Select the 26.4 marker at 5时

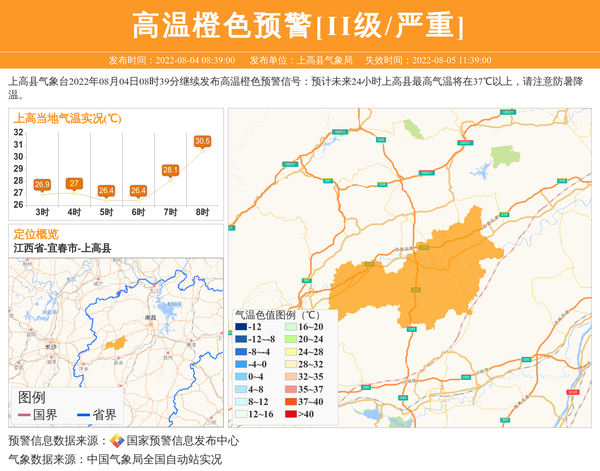pos(106,190)
